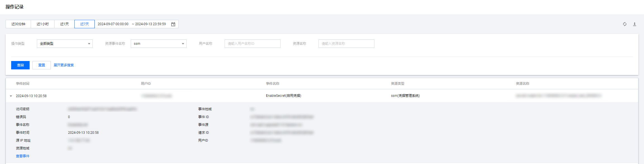Collapse the 2024-09-13 10:20:58 event row
Screen dimensions: 644x164
pos(11,96)
